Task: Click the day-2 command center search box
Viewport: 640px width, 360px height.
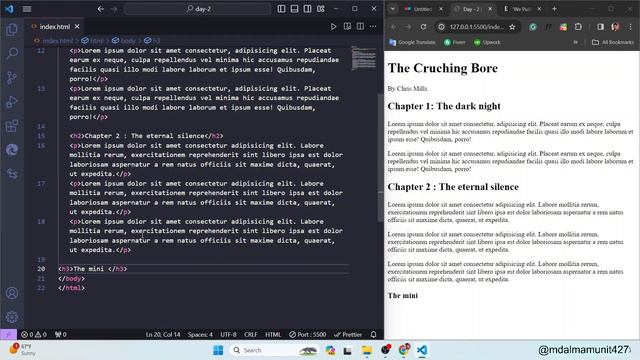Action: pyautogui.click(x=198, y=9)
